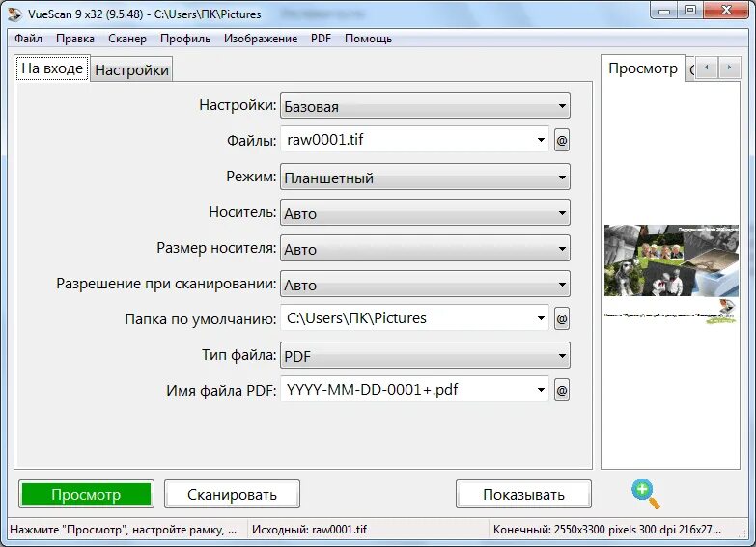Minimize the VueScan window

coord(664,11)
